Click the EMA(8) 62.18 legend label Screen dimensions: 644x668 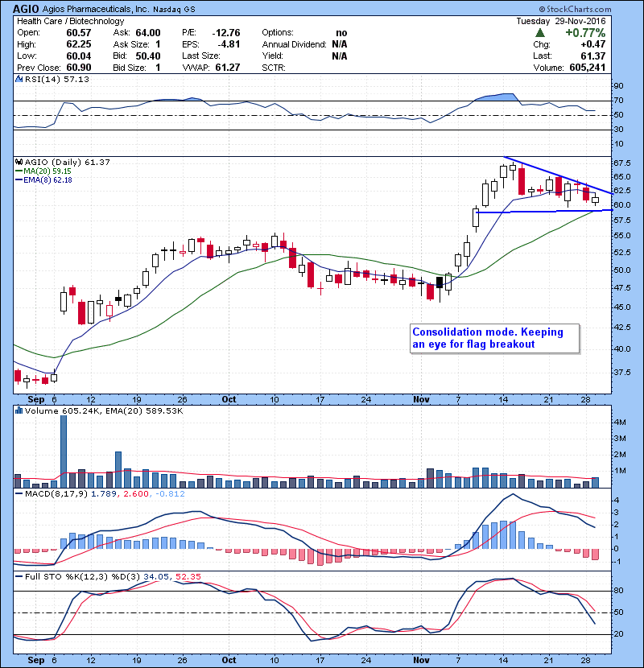44,180
